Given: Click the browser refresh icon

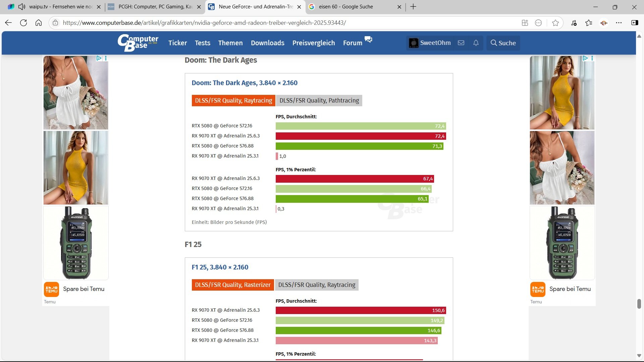Looking at the screenshot, I should coord(23,23).
